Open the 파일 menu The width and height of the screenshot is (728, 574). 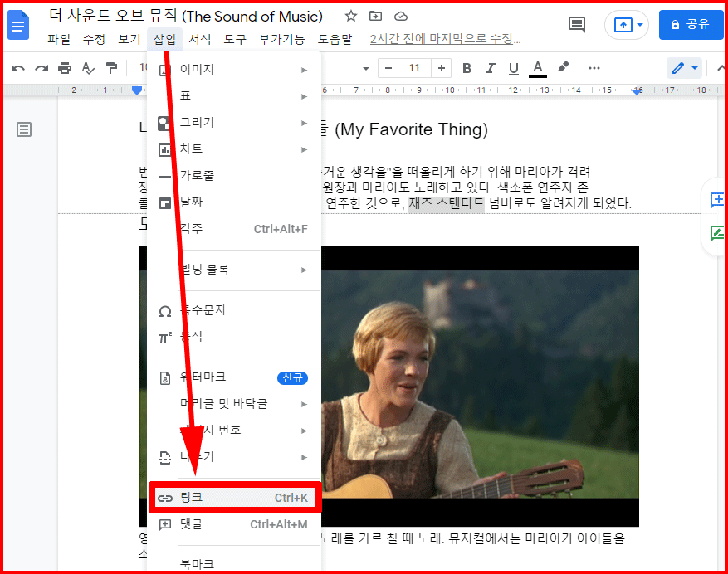pyautogui.click(x=59, y=40)
